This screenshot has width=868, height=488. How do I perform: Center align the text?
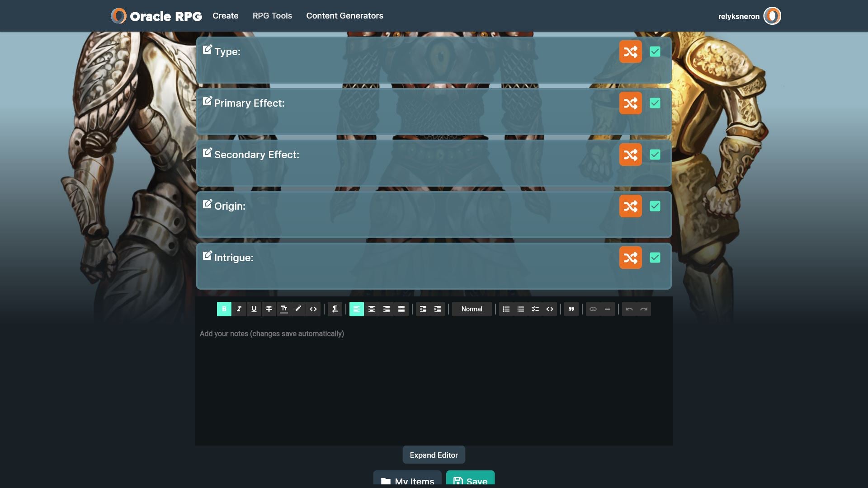372,309
